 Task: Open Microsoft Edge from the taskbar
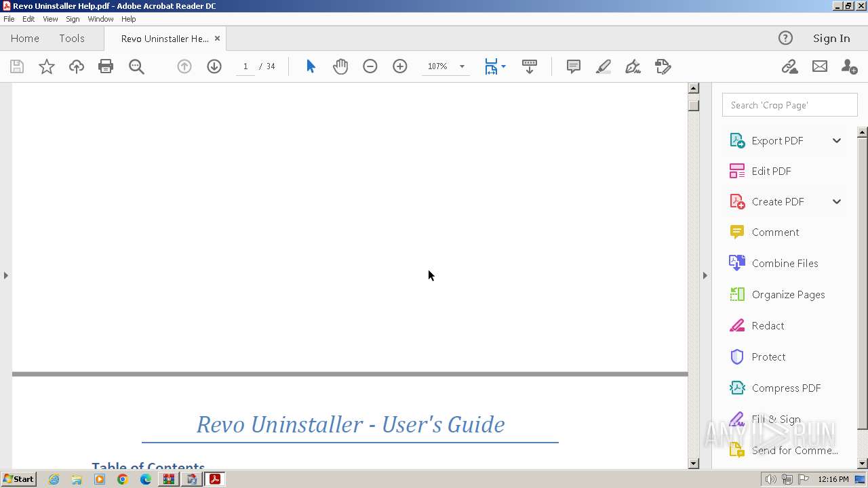click(146, 479)
